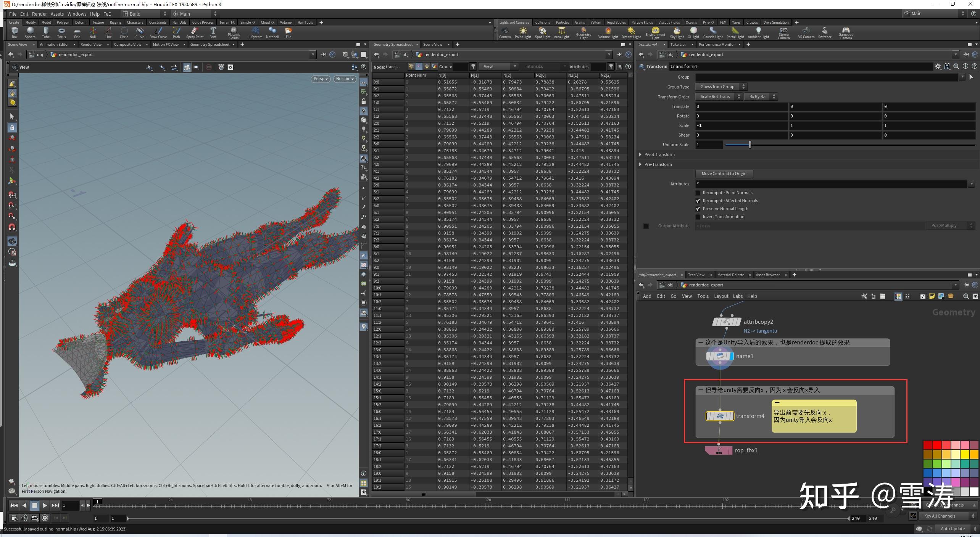
Task: Add a Distant Light from the shelf
Action: (631, 32)
